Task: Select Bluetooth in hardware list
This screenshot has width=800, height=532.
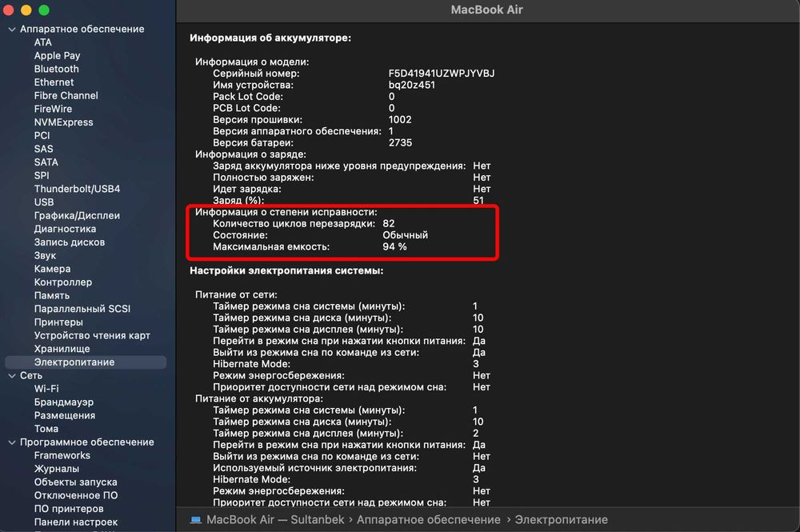Action: [57, 69]
